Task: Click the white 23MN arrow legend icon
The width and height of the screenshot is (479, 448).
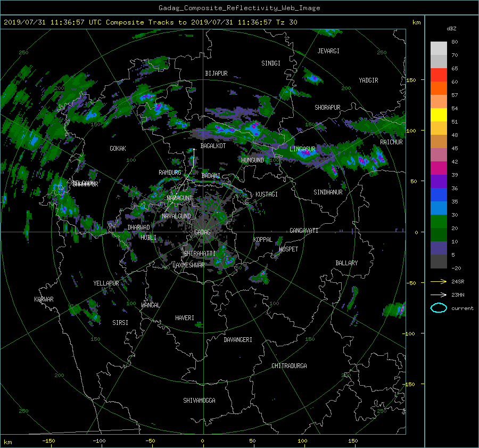Action: [x=439, y=295]
